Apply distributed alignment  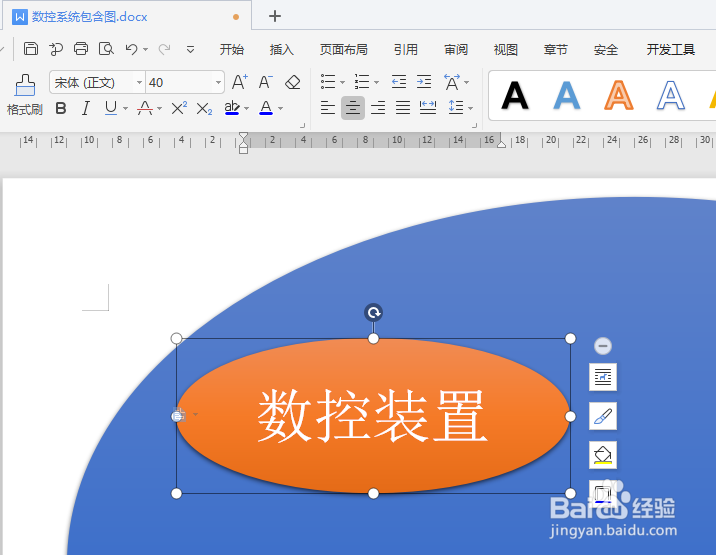point(428,108)
